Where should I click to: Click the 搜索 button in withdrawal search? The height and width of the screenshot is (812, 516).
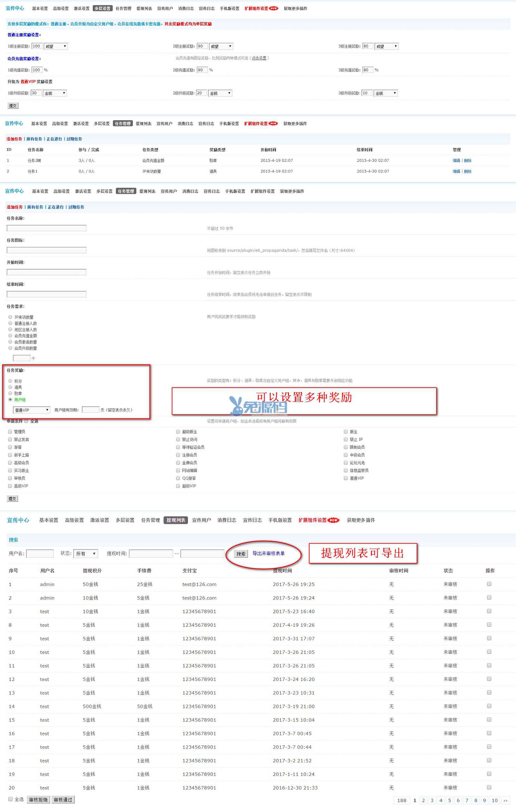(x=241, y=554)
